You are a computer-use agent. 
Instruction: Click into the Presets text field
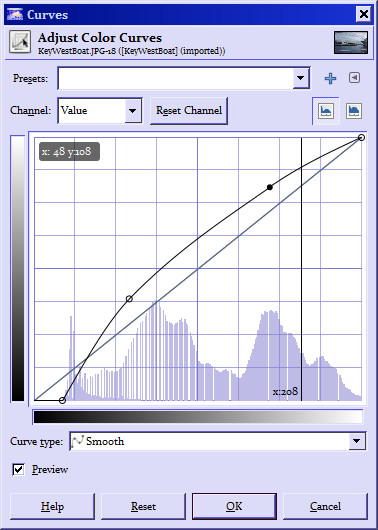tap(175, 78)
